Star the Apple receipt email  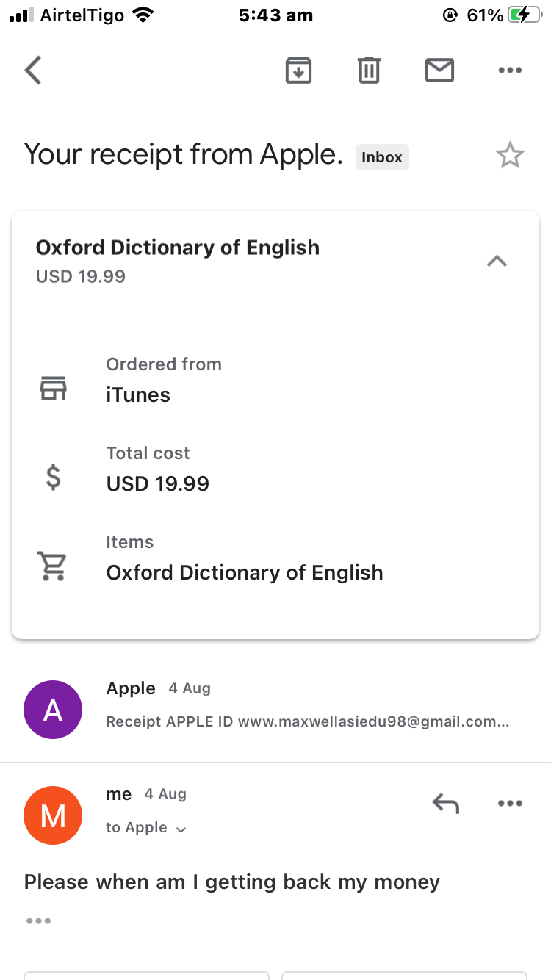point(510,156)
